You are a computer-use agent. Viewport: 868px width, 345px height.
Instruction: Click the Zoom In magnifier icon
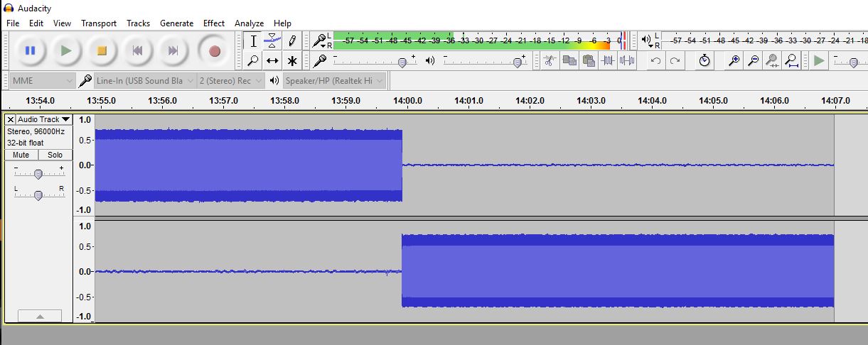pyautogui.click(x=734, y=61)
